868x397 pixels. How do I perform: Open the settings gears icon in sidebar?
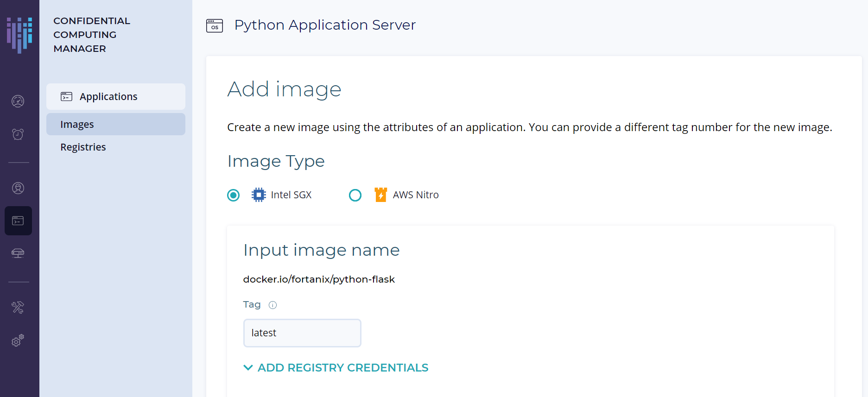click(x=18, y=340)
